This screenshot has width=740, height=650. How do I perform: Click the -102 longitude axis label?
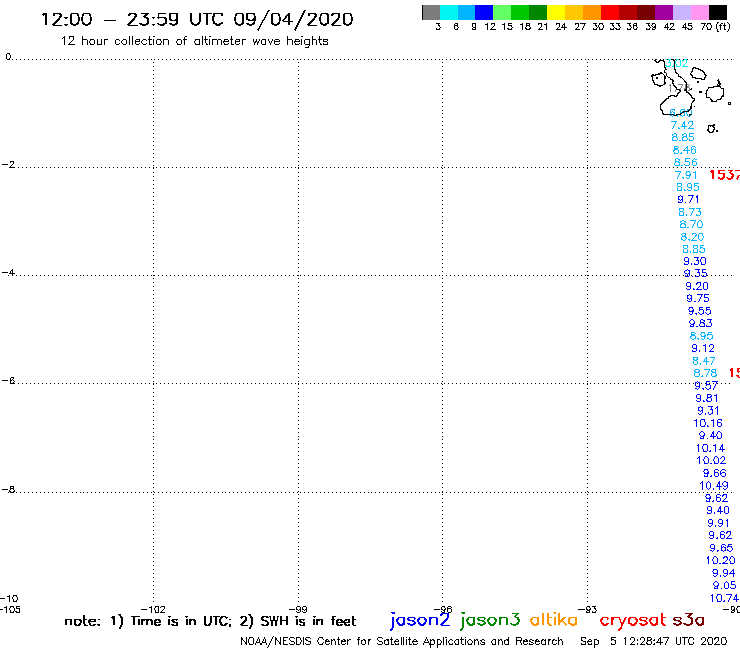click(x=153, y=609)
